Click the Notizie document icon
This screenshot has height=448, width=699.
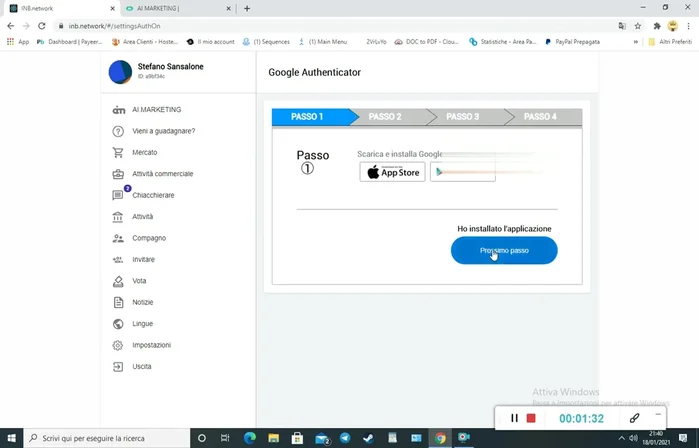point(118,302)
